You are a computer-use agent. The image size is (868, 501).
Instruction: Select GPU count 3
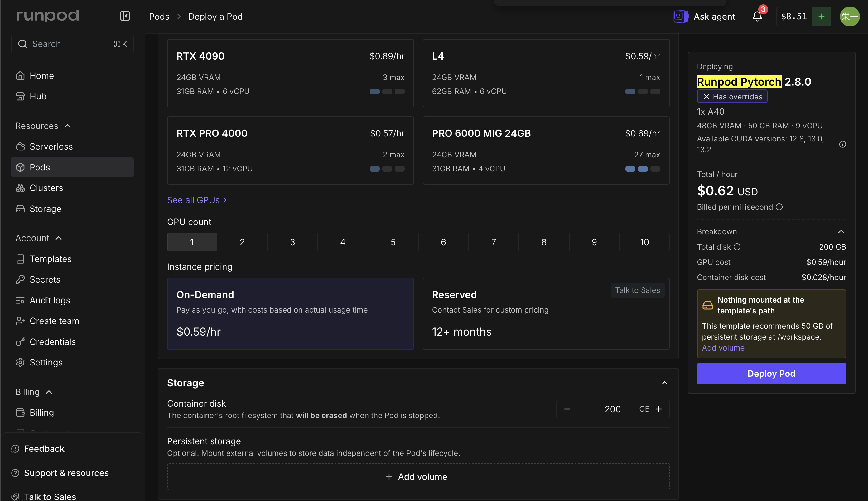click(293, 242)
